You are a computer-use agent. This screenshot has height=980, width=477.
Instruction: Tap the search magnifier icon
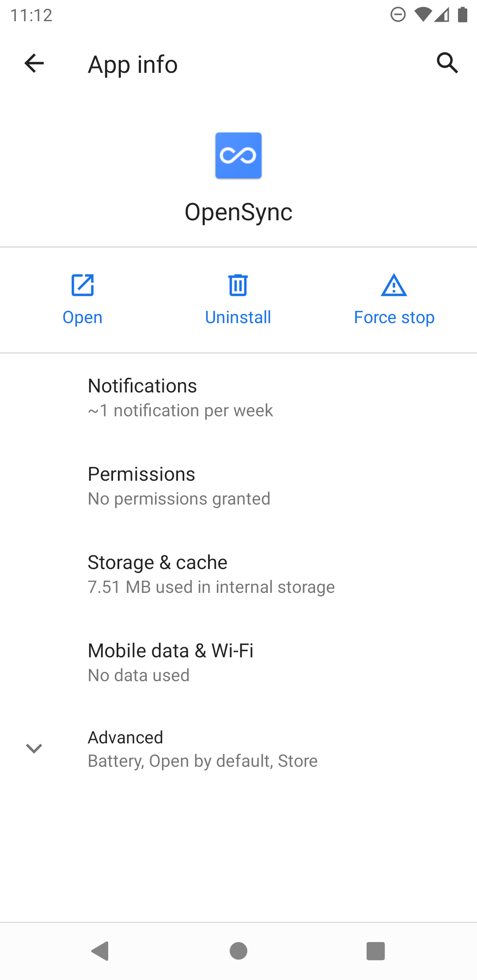(x=447, y=63)
